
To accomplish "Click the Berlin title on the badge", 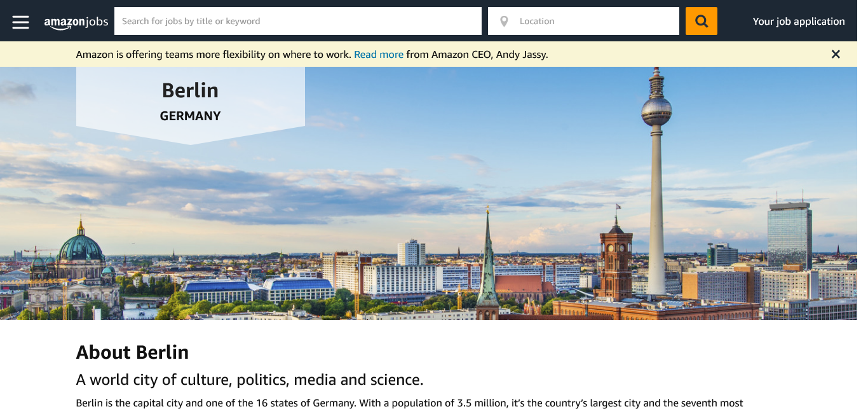I will pyautogui.click(x=190, y=90).
